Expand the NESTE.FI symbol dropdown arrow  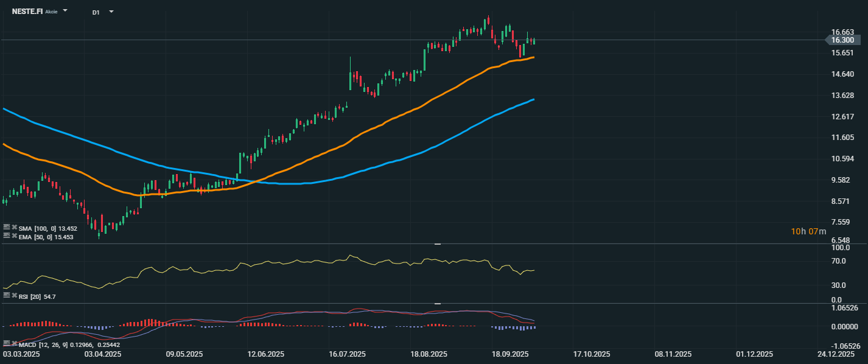point(65,11)
